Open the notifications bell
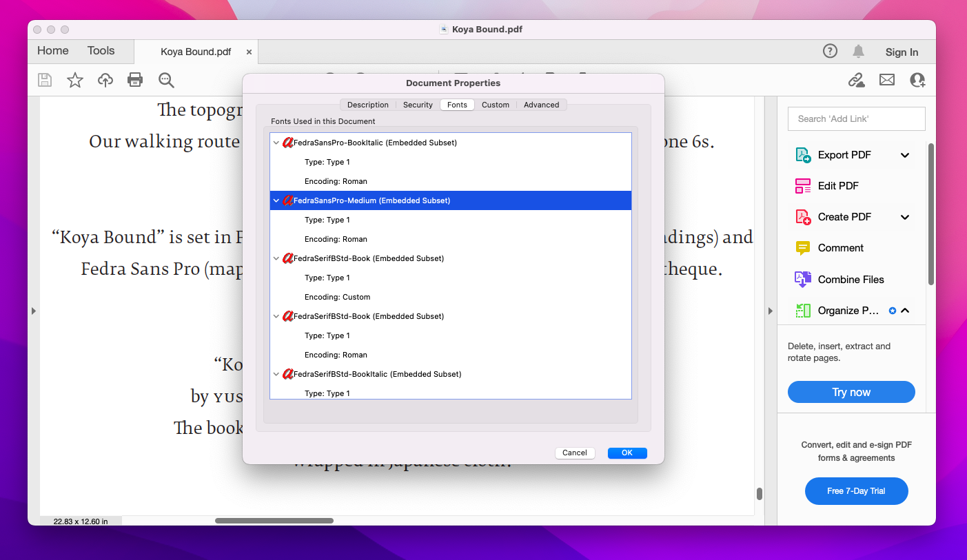 tap(858, 51)
